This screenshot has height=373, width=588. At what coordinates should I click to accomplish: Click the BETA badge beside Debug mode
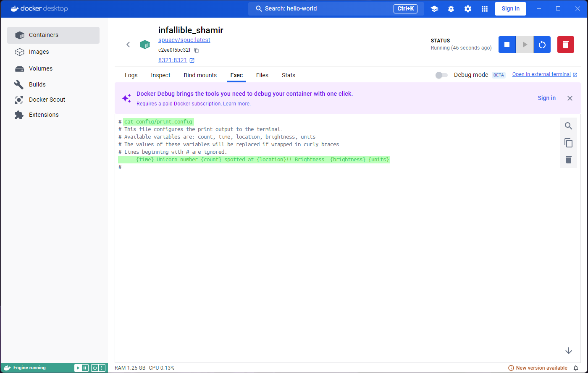[x=499, y=75]
